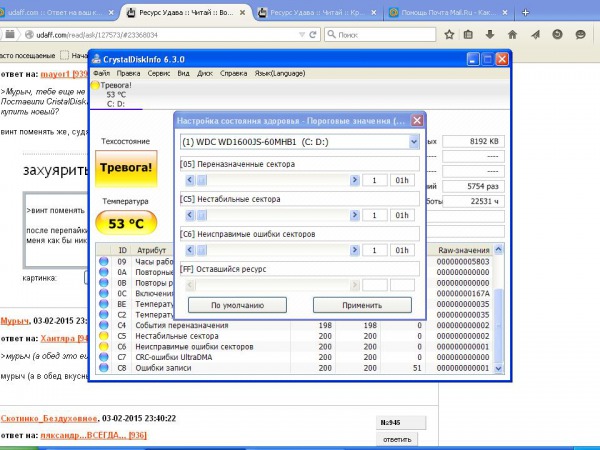Viewport: 600px width, 450px height.
Task: Decrease threshold for [C5] Нестабильные сектора
Action: click(x=190, y=215)
